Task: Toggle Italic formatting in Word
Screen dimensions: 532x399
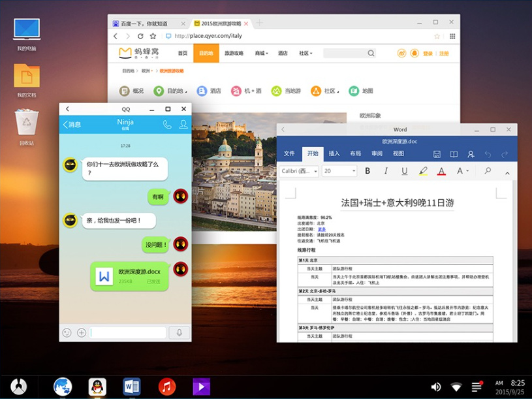Action: (386, 170)
